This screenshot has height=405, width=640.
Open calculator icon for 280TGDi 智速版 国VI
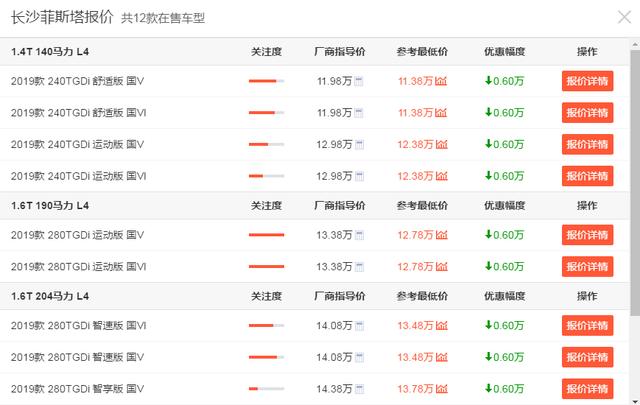[x=359, y=326]
